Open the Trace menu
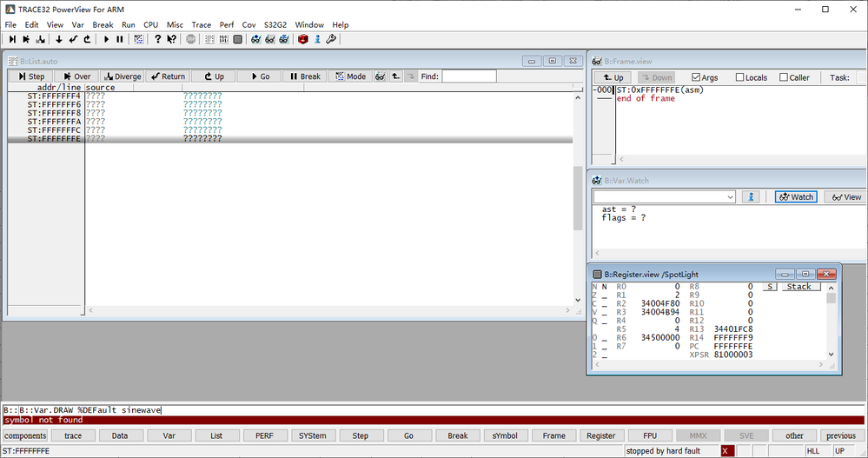 point(201,25)
